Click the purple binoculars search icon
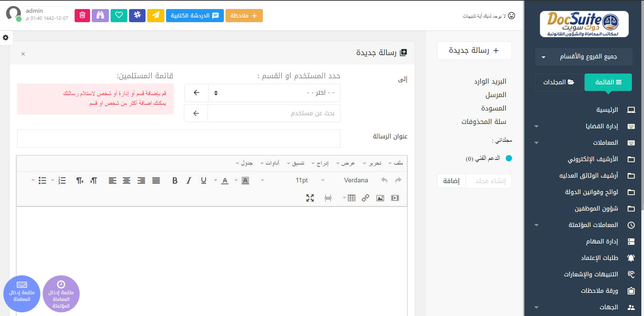The height and width of the screenshot is (316, 644). point(100,15)
